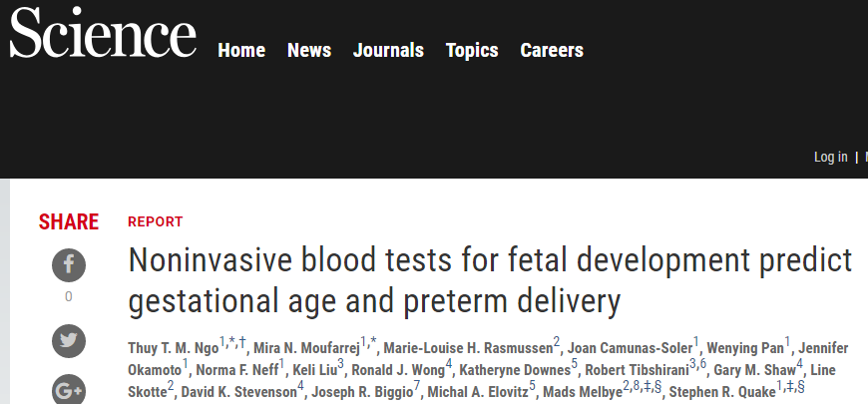Open the News menu item
Image resolution: width=868 pixels, height=404 pixels.
point(309,50)
